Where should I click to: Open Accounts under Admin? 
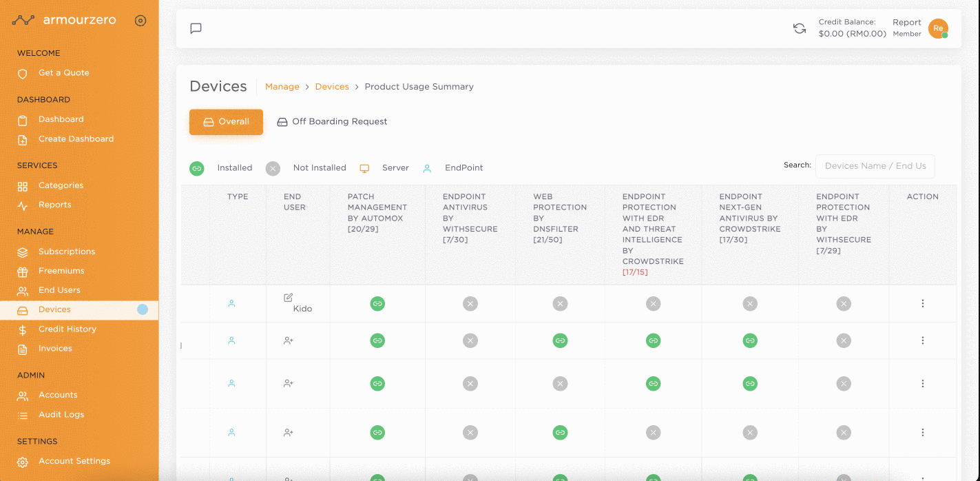(58, 395)
